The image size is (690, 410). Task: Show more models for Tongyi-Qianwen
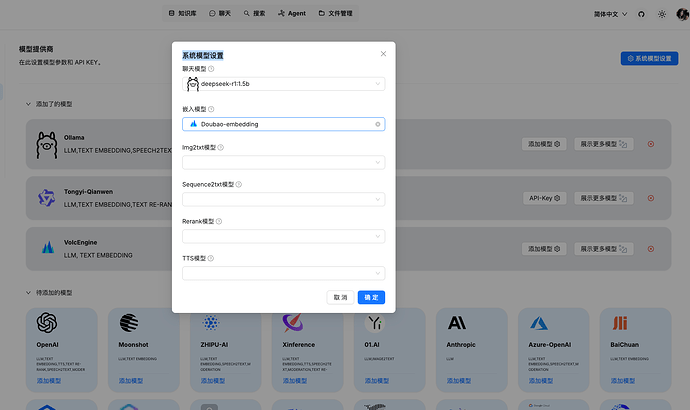pos(604,198)
